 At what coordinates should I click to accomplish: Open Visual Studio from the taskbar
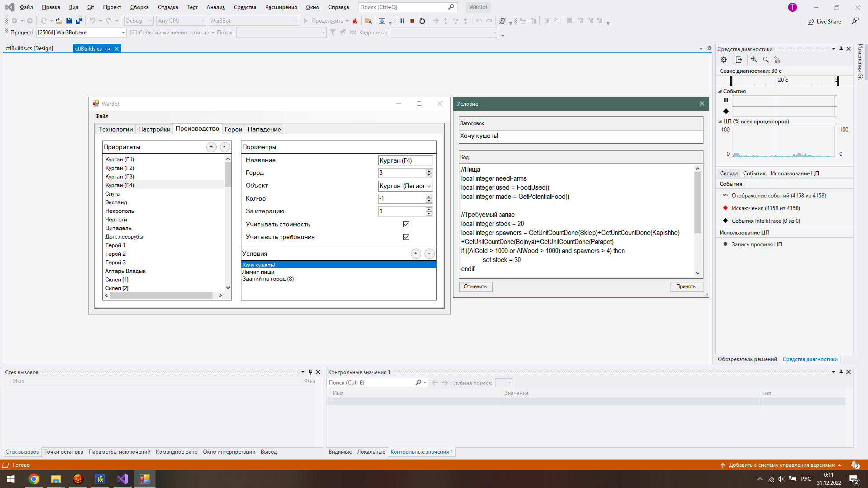[123, 479]
